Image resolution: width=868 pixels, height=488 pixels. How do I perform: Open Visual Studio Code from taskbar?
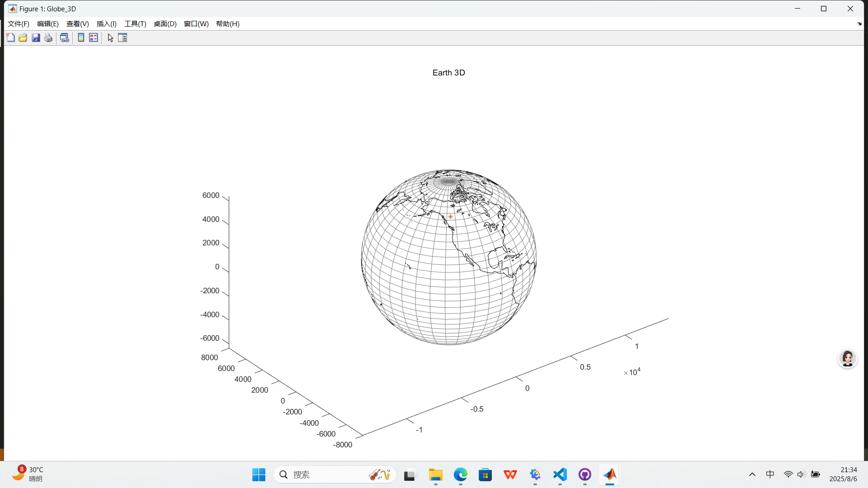point(560,474)
